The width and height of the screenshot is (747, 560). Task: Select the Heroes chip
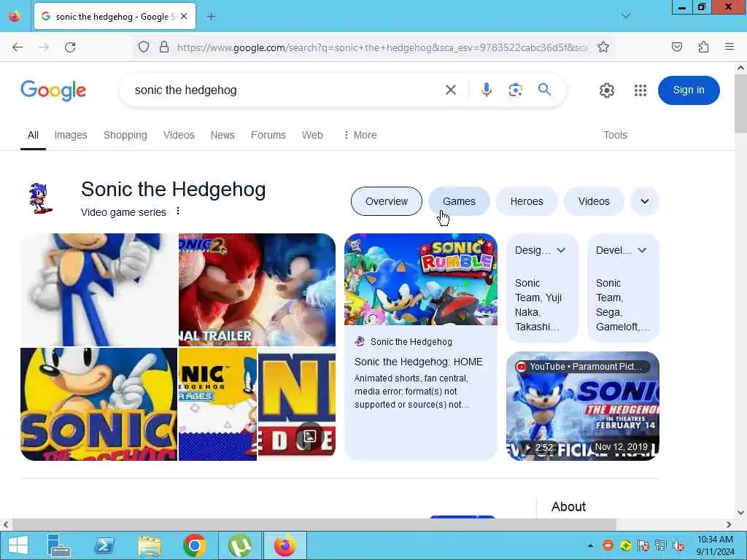(527, 201)
